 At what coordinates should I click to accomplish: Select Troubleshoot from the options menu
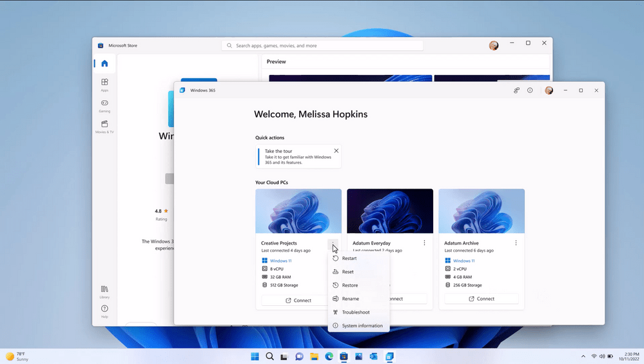click(355, 312)
